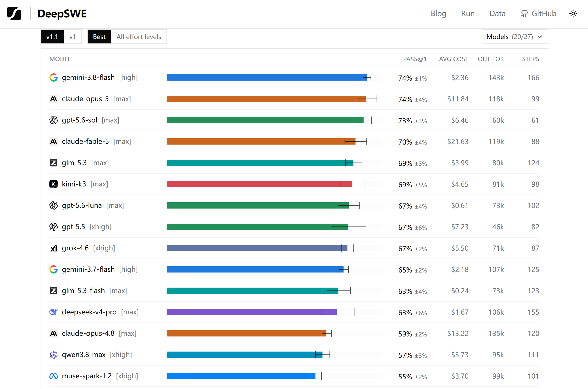Open the Run link
The image size is (588, 389).
click(468, 14)
